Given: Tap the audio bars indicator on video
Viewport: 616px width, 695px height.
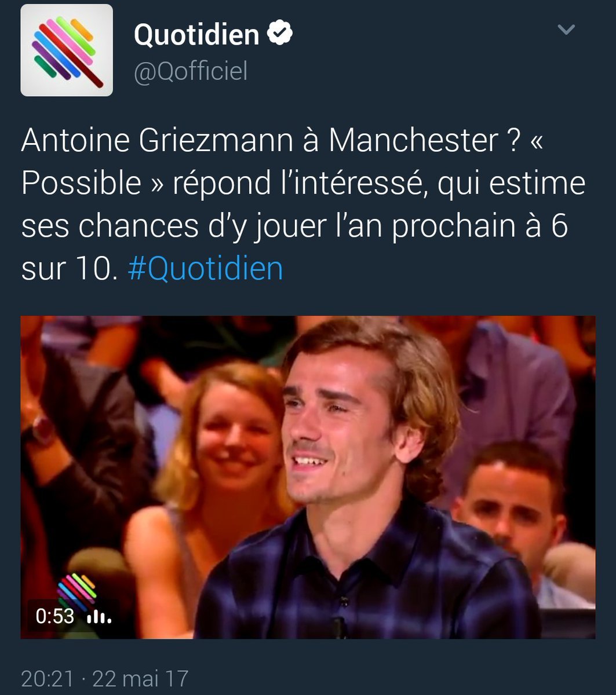Looking at the screenshot, I should [99, 617].
